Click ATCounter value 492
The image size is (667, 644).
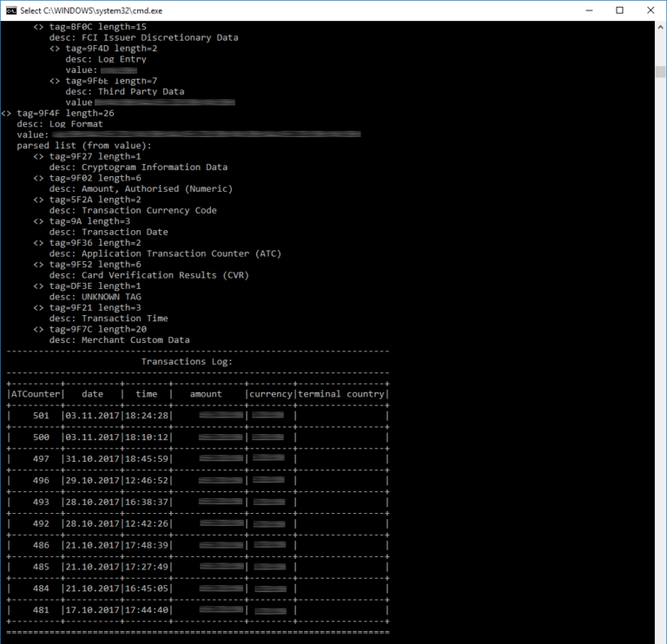click(x=42, y=523)
